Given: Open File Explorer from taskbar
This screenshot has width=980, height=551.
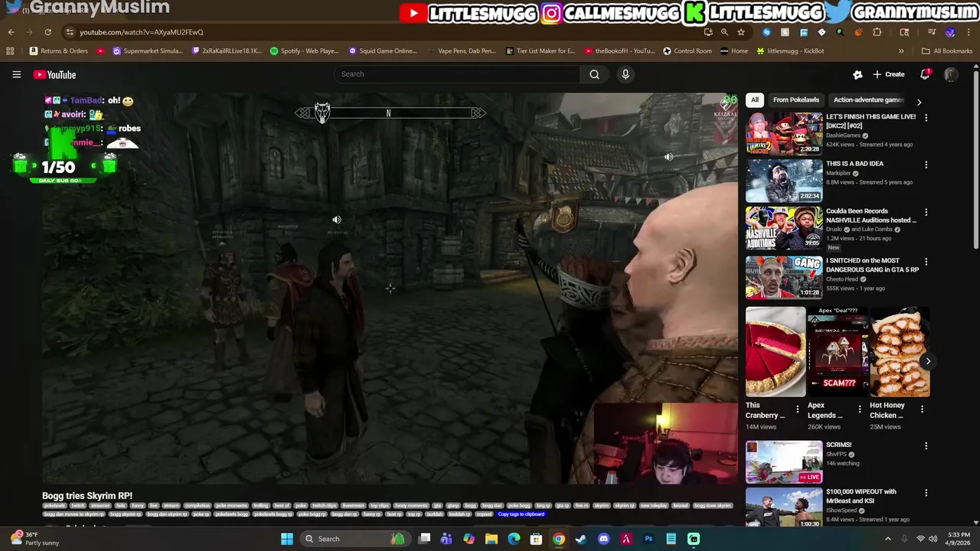Looking at the screenshot, I should [x=492, y=539].
